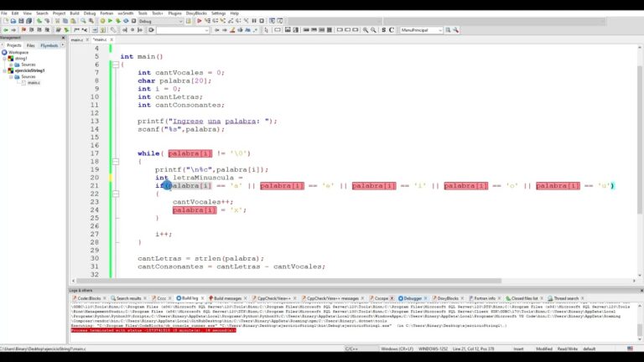
Task: Click the Rebuild icon
Action: click(126, 21)
